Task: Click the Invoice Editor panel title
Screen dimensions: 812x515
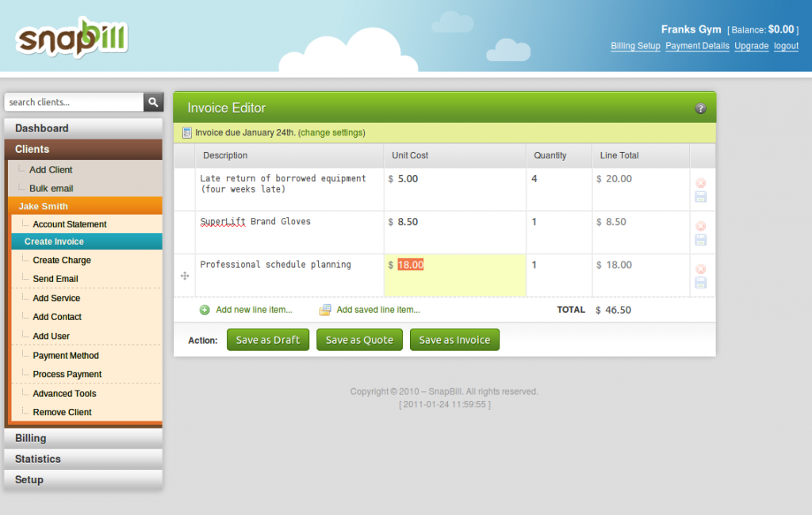Action: click(x=226, y=109)
